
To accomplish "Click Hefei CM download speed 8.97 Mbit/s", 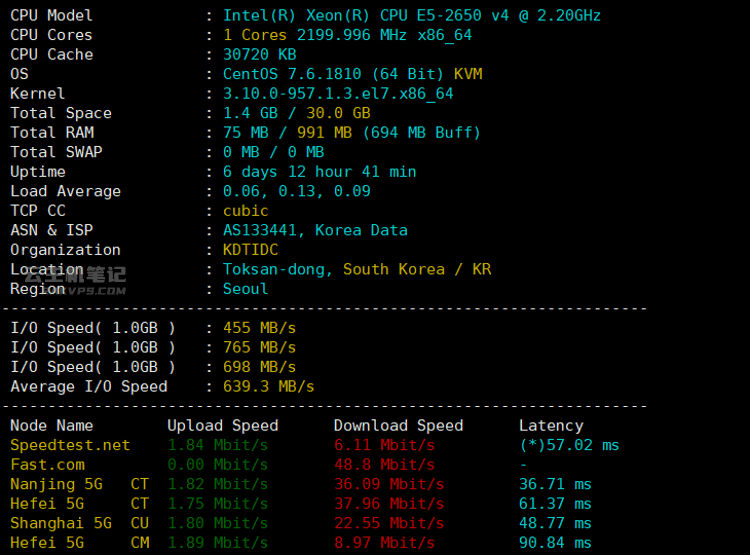I will pyautogui.click(x=385, y=543).
